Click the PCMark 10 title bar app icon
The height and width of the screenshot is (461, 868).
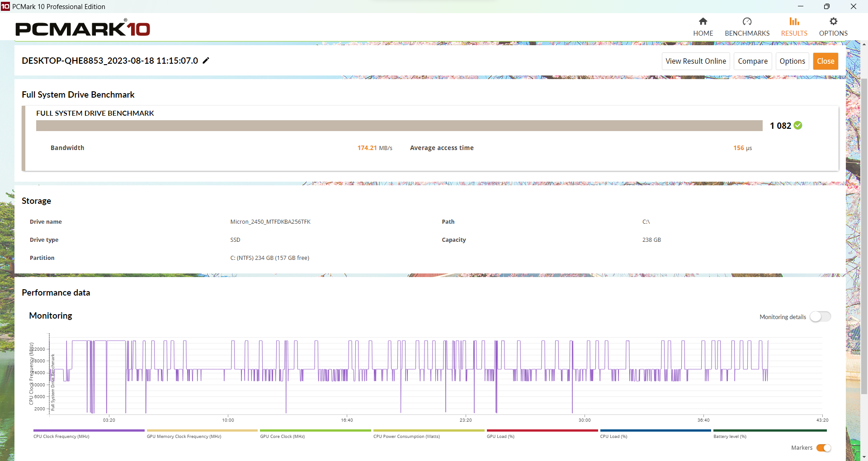point(5,6)
